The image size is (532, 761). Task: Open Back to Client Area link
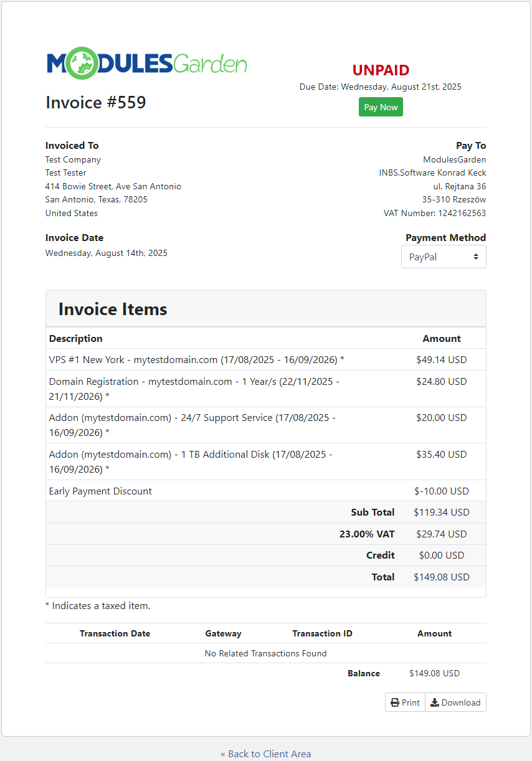[x=265, y=754]
